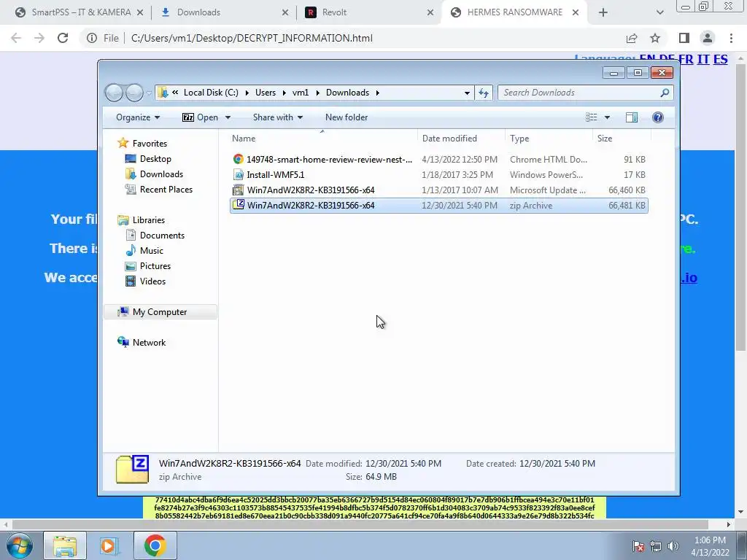Open Recent Places in Favorites

tap(166, 189)
